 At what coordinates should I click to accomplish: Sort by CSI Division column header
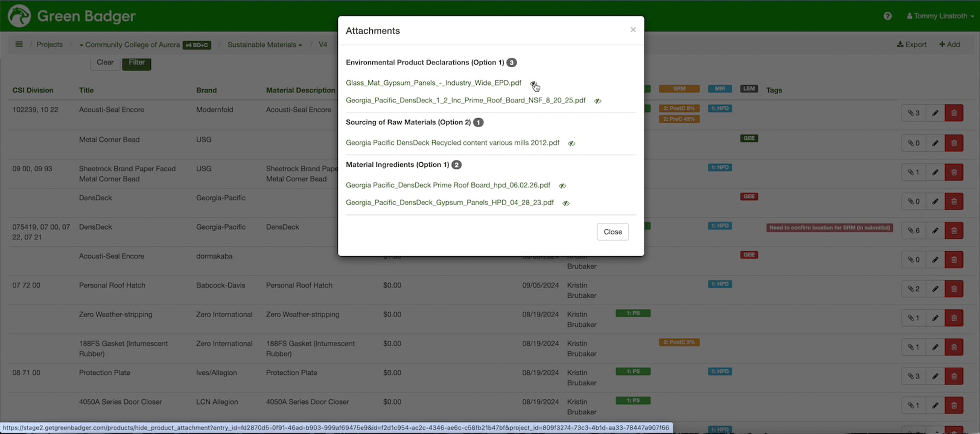tap(33, 90)
